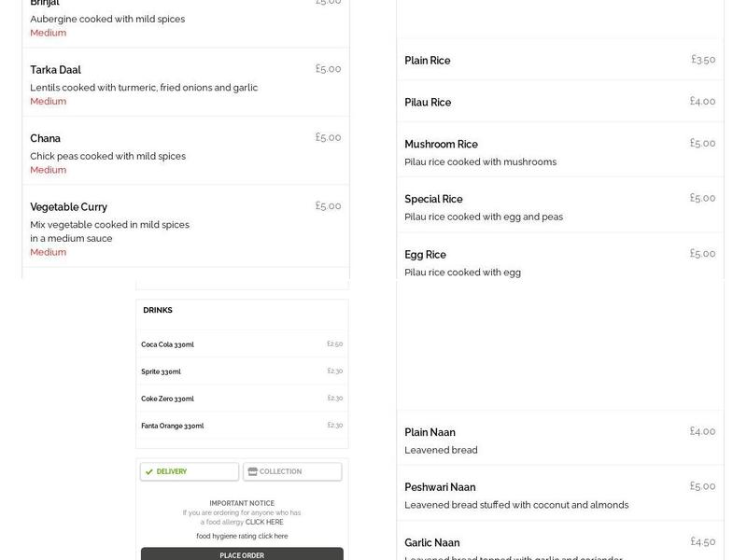
Task: Select the Delivery option
Action: pyautogui.click(x=190, y=471)
